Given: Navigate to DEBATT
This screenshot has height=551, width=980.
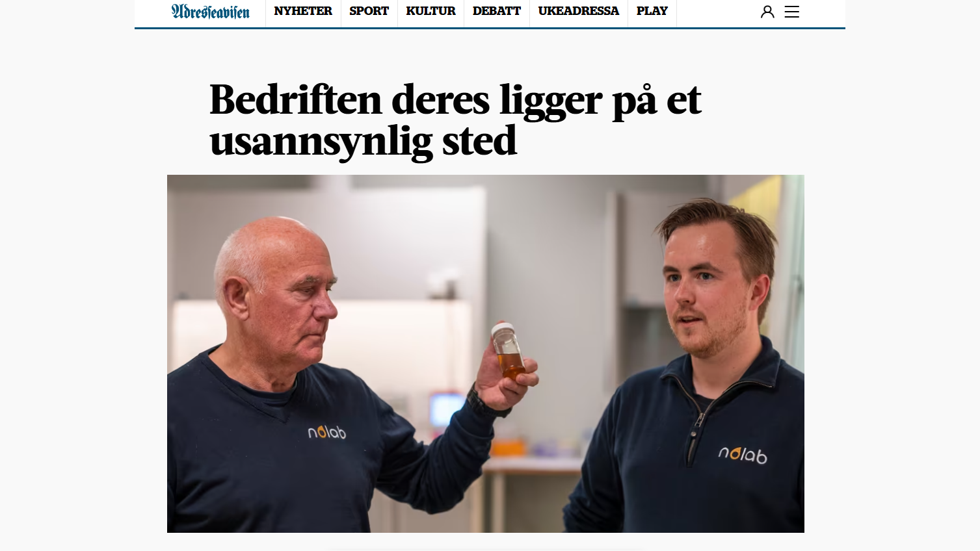Looking at the screenshot, I should 497,11.
